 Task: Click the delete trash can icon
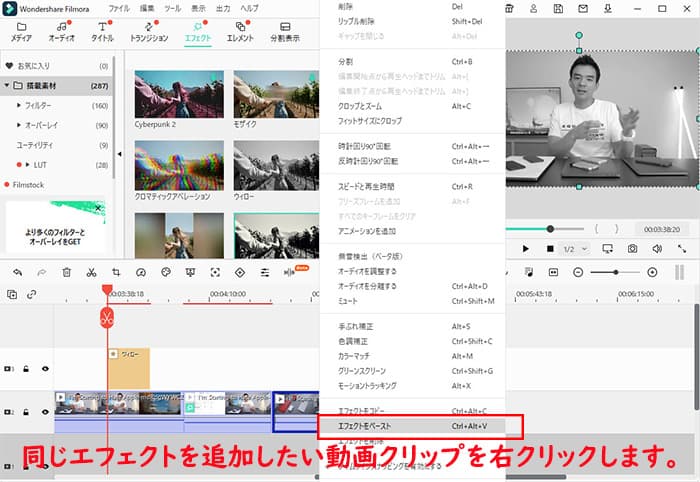[x=66, y=272]
